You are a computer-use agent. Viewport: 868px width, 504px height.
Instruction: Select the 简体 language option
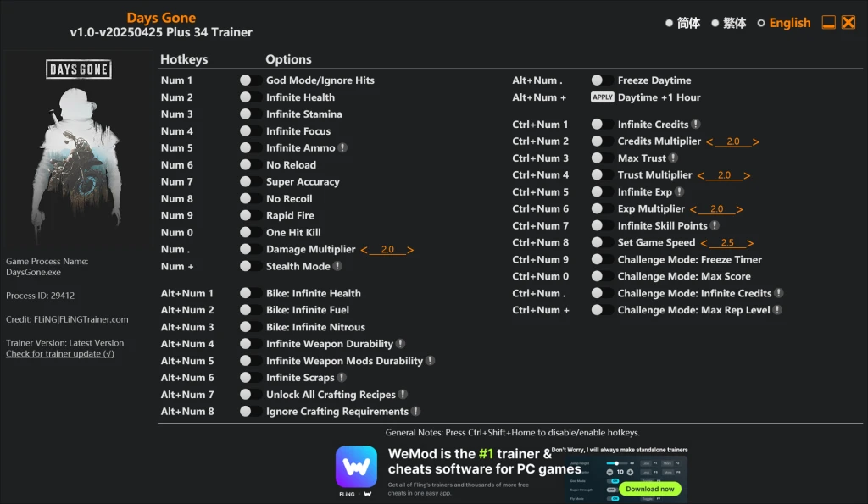(x=682, y=23)
